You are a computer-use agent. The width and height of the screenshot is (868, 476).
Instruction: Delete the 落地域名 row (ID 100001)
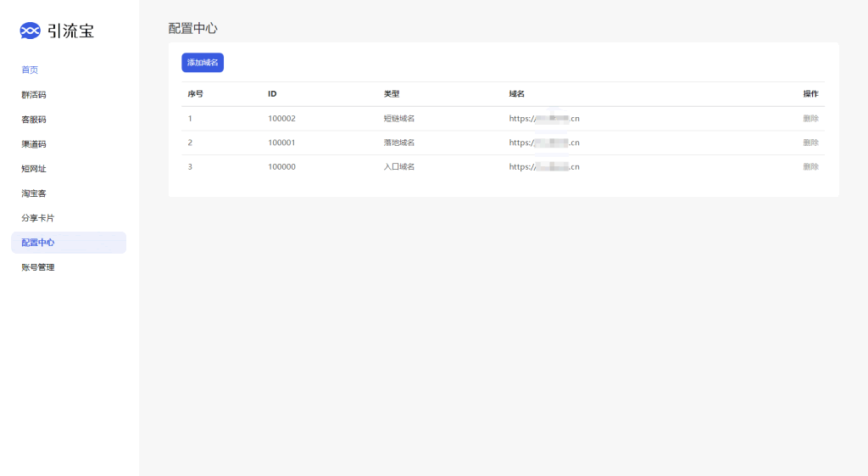[x=810, y=143]
